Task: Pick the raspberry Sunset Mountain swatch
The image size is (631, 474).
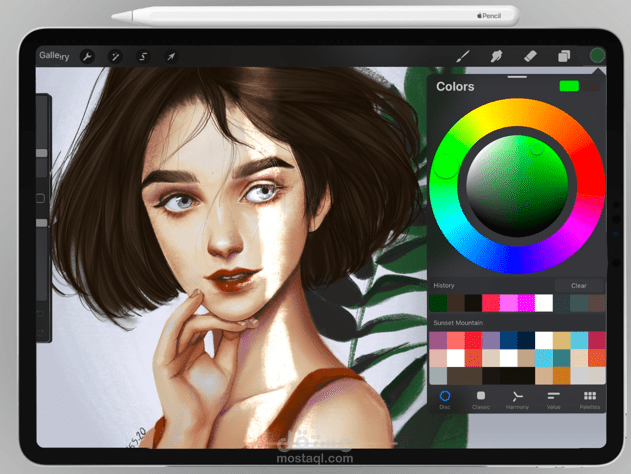Action: pyautogui.click(x=597, y=340)
